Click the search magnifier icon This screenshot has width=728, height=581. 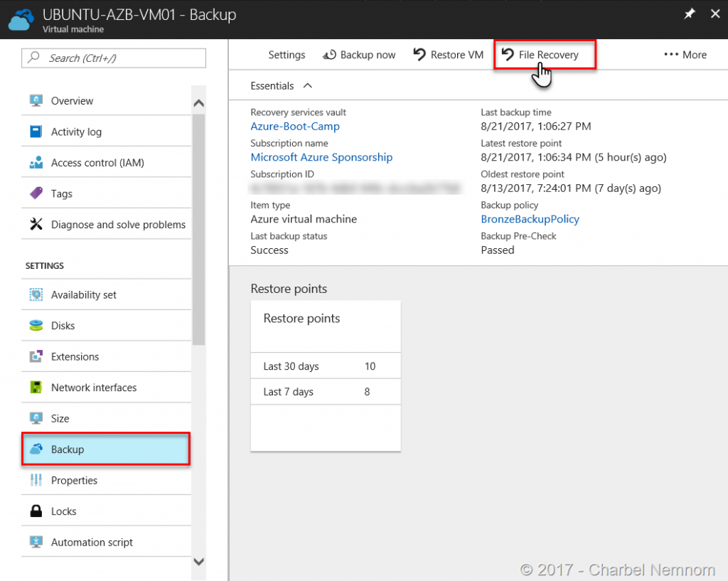pos(33,58)
